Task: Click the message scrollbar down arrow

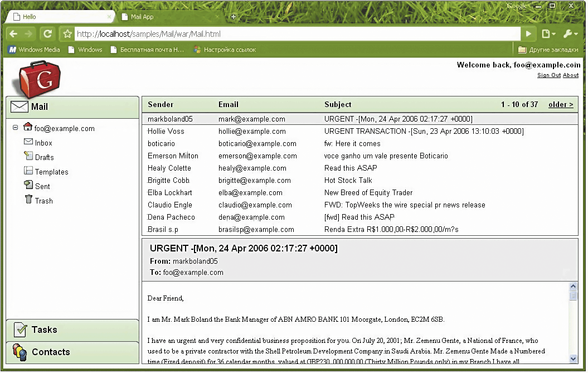Action: coord(573,359)
